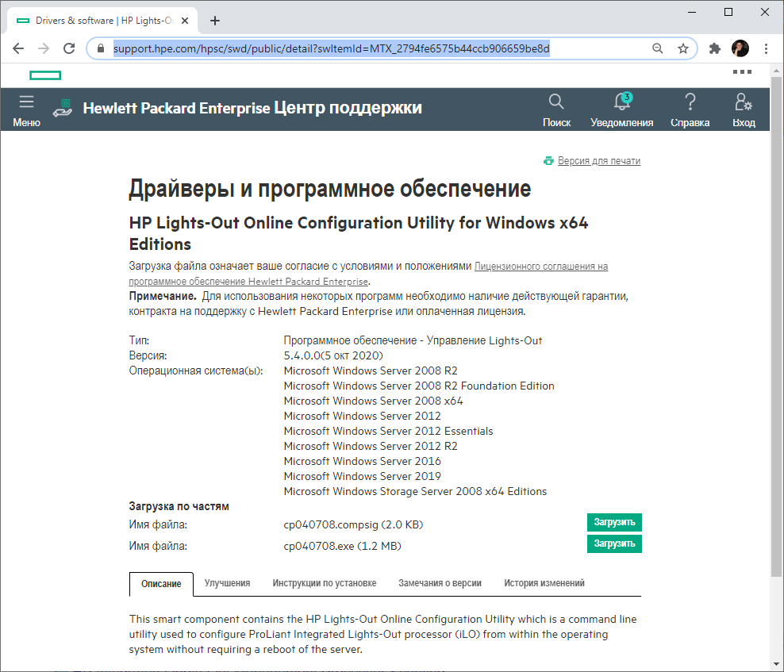Click the printer icon beside Версия для печати

tap(548, 160)
